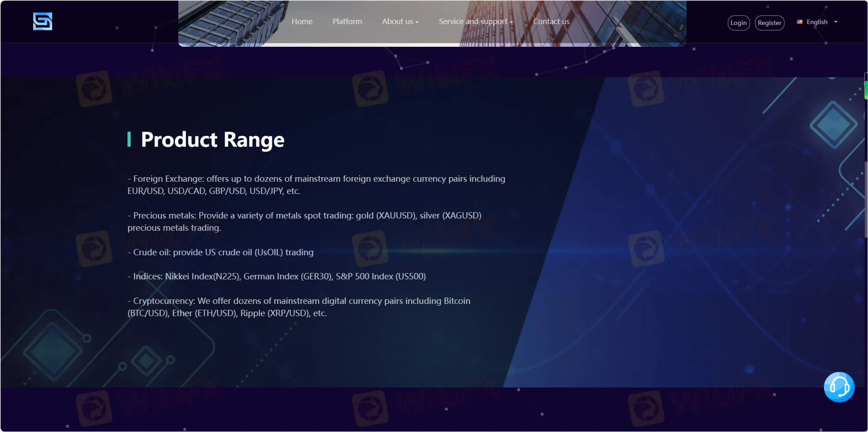This screenshot has height=432, width=868.
Task: Click the caret arrow next to English
Action: point(836,22)
